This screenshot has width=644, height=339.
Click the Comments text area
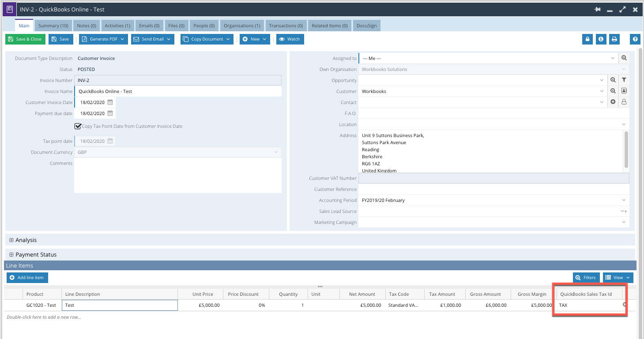click(178, 175)
